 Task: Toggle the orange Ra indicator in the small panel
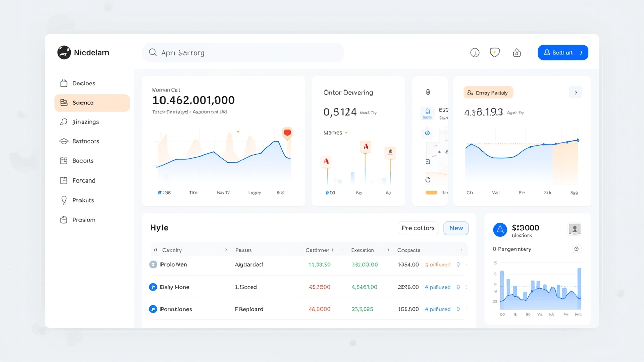431,192
